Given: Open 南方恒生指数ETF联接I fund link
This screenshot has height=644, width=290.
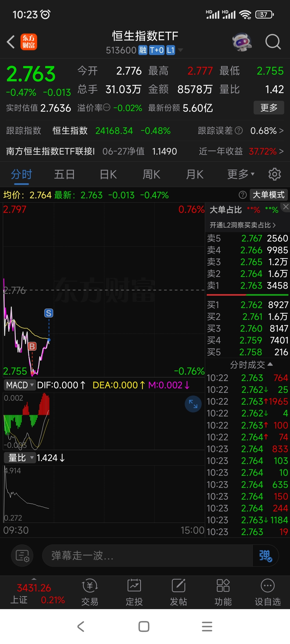Looking at the screenshot, I should point(50,151).
